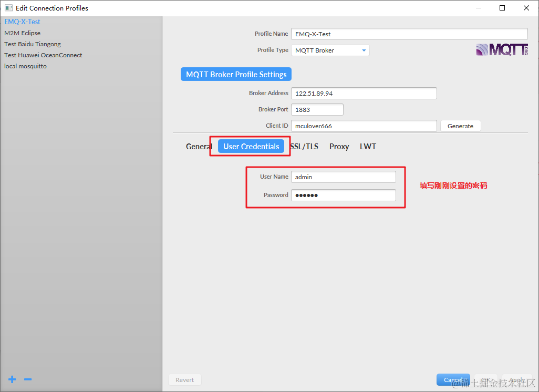
Task: Click the window app icon in title bar
Action: 8,8
